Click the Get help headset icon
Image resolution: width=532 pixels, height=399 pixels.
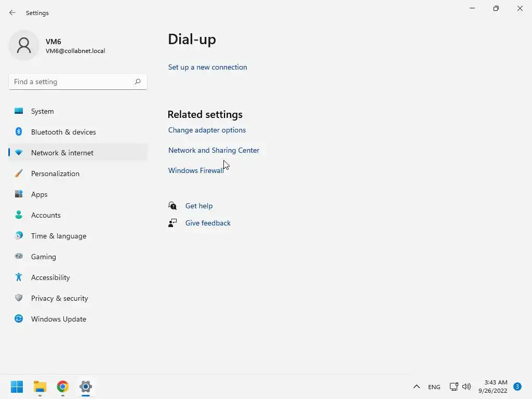(172, 206)
